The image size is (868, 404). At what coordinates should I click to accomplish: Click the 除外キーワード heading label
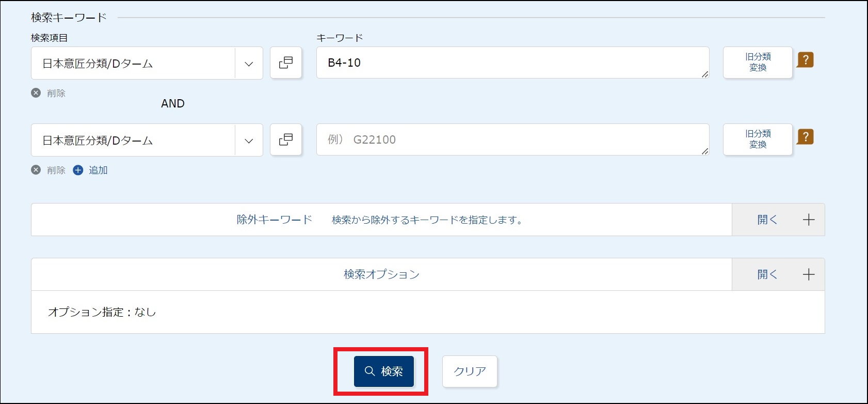point(275,220)
